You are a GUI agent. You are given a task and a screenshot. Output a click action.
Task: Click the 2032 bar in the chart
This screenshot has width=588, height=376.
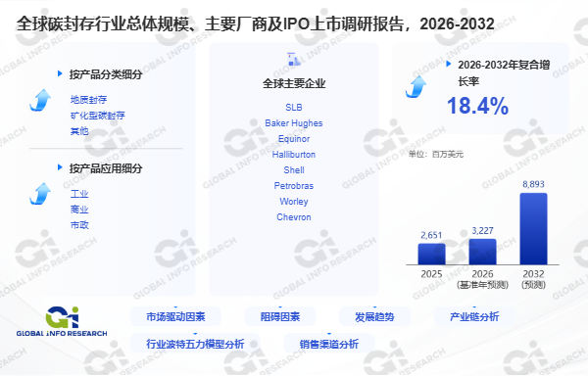click(x=533, y=229)
